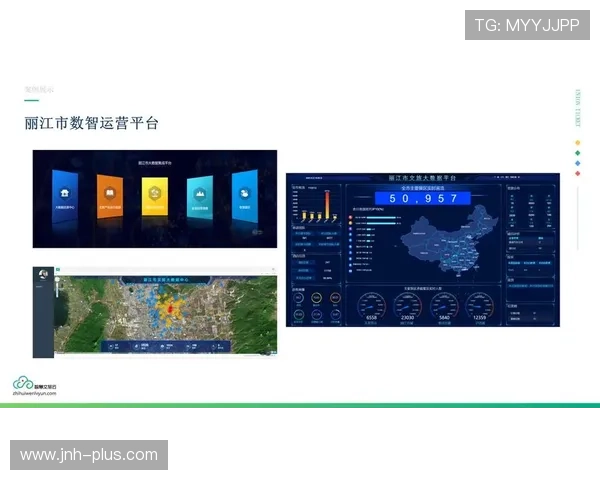This screenshot has width=600, height=480.
Task: Click the user avatar in map sidebar
Action: [43, 274]
